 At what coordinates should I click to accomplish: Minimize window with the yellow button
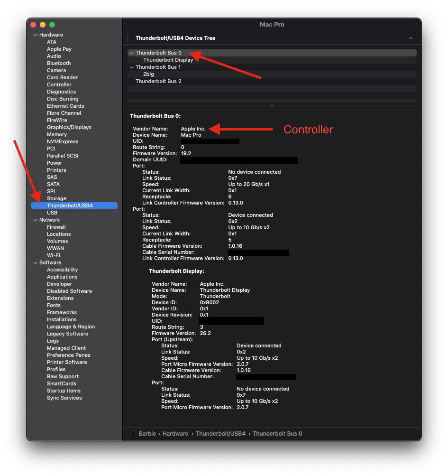[43, 25]
